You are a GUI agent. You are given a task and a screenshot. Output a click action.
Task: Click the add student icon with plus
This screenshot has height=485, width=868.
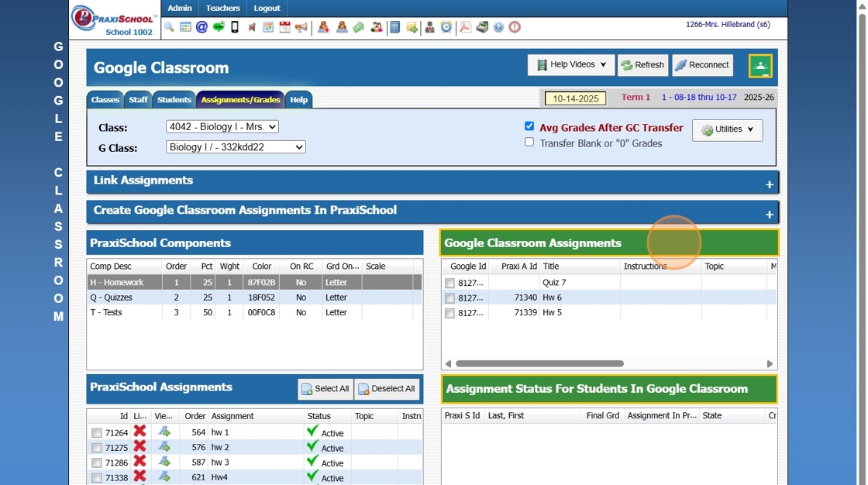[x=324, y=27]
